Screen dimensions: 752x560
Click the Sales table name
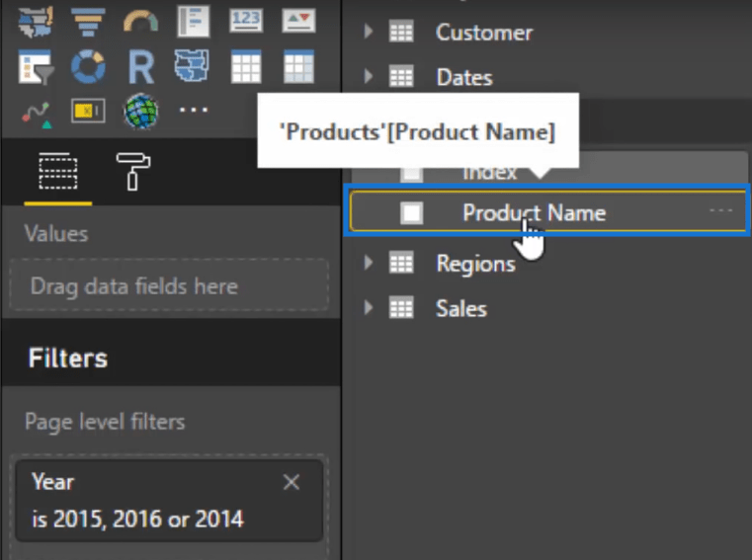[460, 308]
